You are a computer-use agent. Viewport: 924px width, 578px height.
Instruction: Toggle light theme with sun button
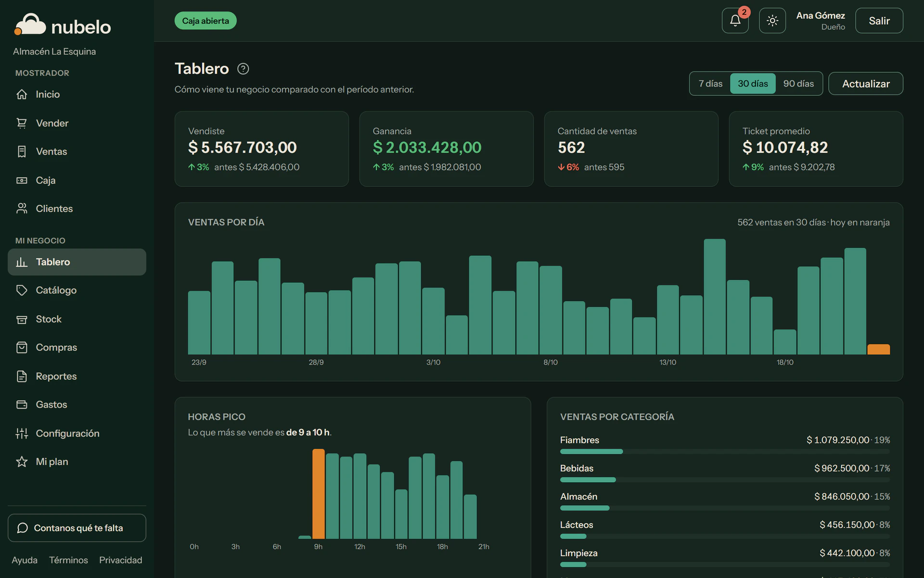[x=772, y=21]
